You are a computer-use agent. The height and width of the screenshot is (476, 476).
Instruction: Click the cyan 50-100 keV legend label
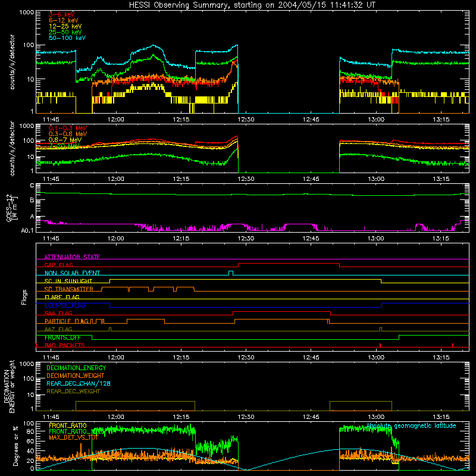click(67, 38)
